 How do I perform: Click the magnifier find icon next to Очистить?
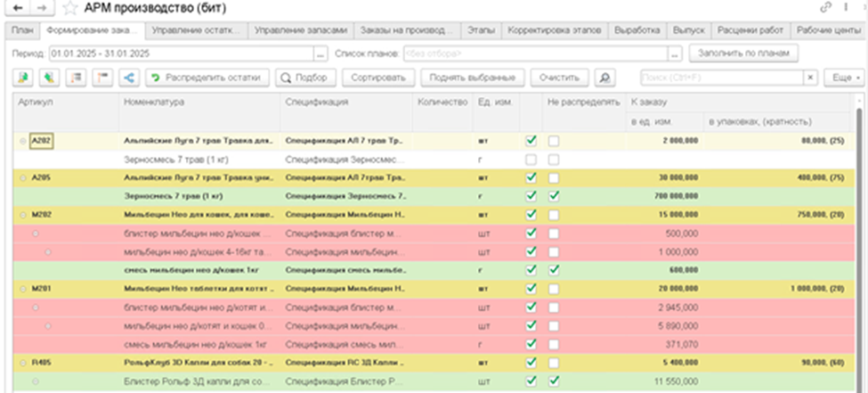pyautogui.click(x=605, y=78)
